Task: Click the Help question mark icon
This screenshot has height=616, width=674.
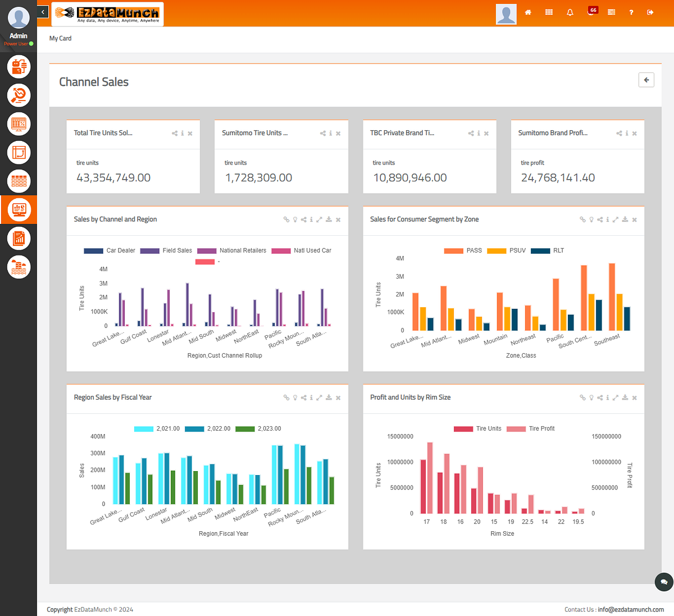Action: tap(631, 12)
